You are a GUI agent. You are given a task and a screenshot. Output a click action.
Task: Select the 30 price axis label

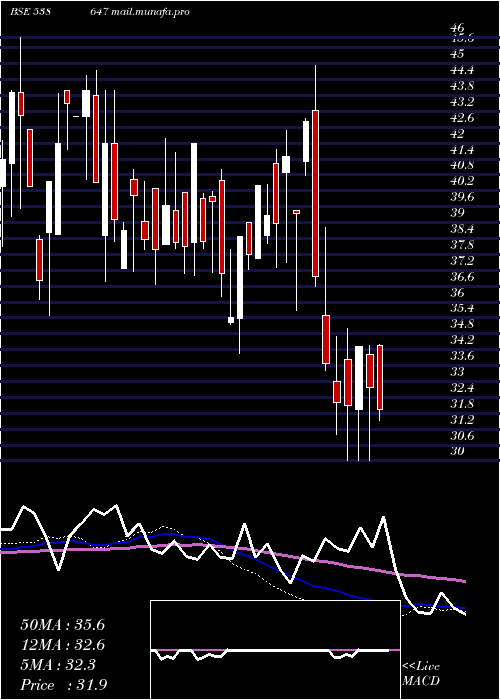458,451
